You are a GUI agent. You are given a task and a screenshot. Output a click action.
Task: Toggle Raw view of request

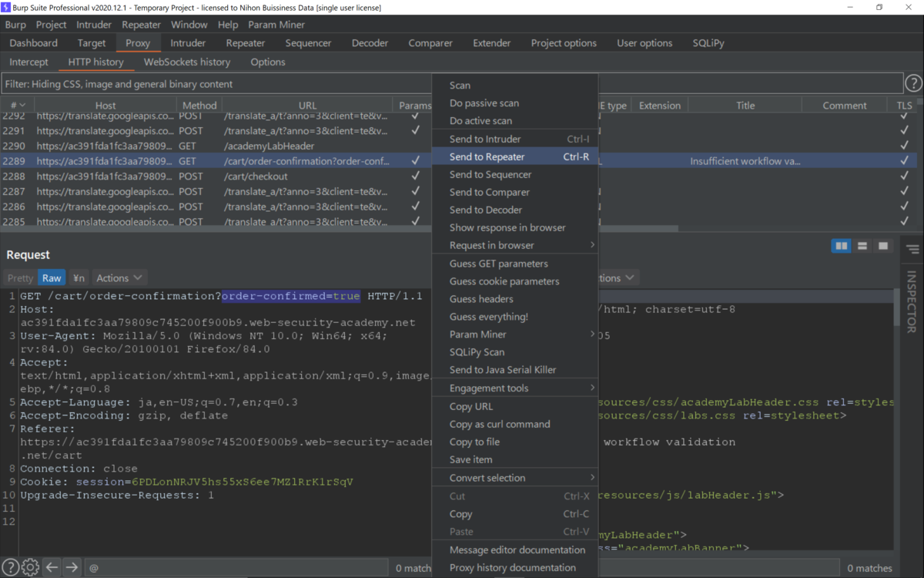[52, 277]
